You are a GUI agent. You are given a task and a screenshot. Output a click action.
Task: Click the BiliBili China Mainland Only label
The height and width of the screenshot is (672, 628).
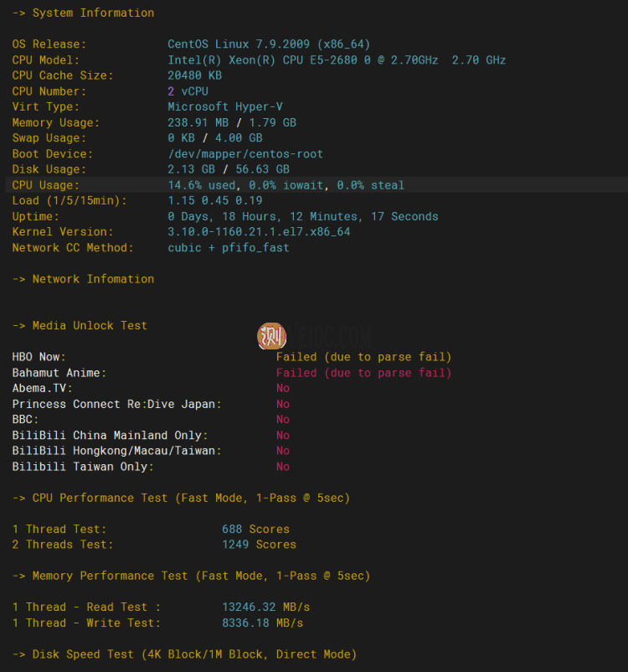point(110,436)
